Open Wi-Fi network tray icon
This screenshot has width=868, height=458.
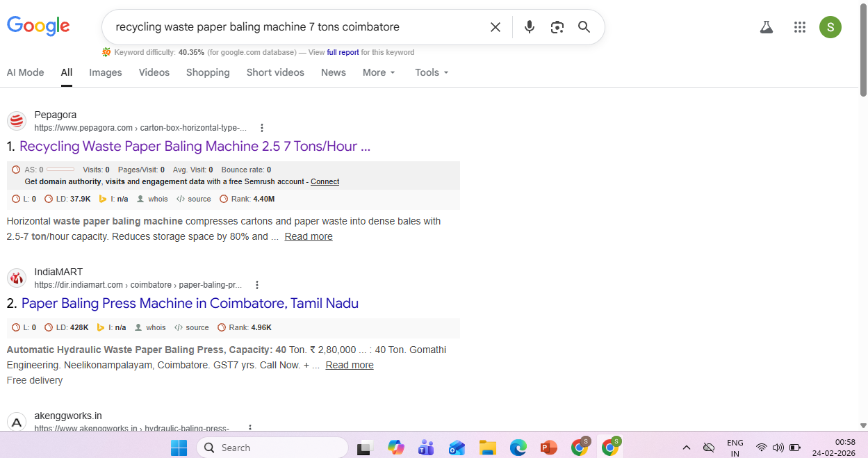pyautogui.click(x=762, y=448)
